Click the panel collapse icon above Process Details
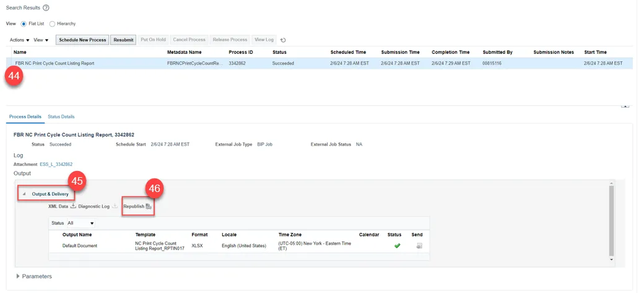The height and width of the screenshot is (293, 644). click(625, 106)
